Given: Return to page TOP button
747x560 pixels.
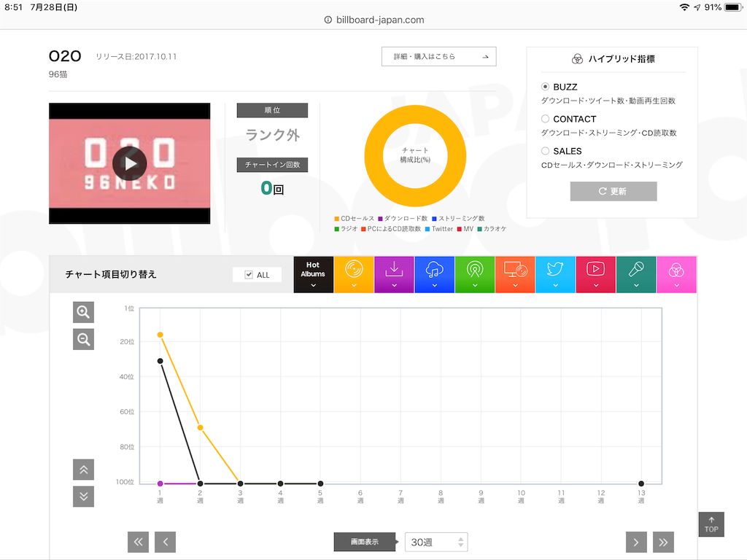Looking at the screenshot, I should point(711,524).
